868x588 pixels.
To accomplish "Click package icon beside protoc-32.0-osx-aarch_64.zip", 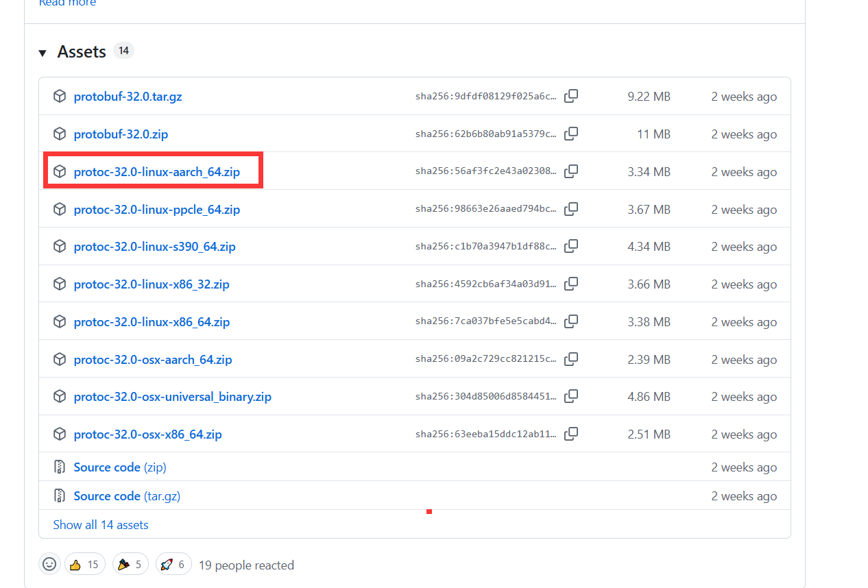I will click(x=60, y=359).
